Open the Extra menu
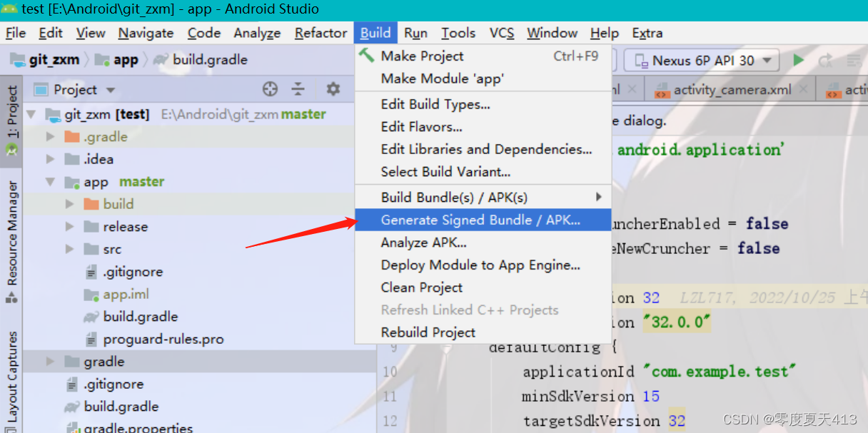The width and height of the screenshot is (868, 433). [x=647, y=33]
